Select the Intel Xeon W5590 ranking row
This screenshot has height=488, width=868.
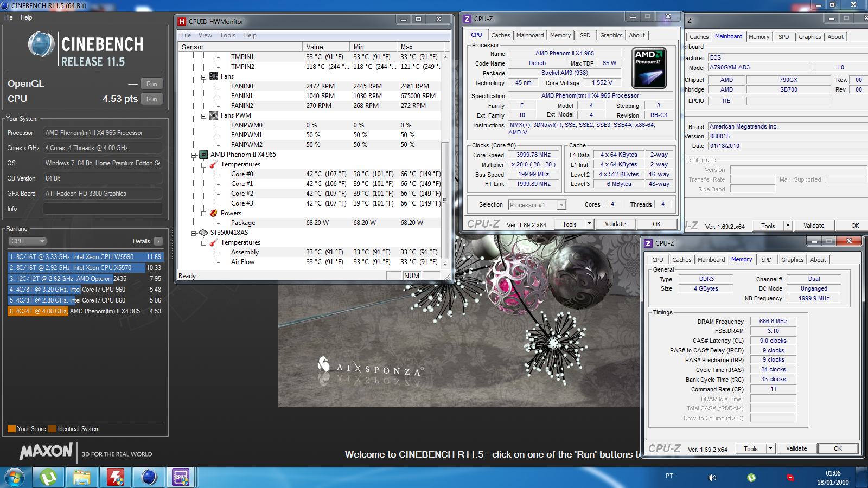(x=85, y=257)
